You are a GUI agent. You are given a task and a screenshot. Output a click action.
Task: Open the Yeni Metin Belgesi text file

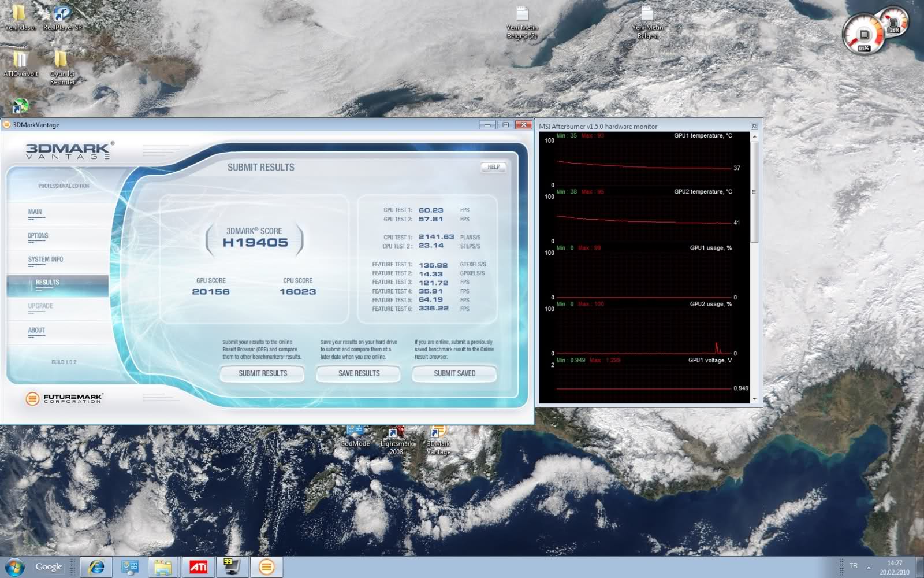tap(647, 23)
